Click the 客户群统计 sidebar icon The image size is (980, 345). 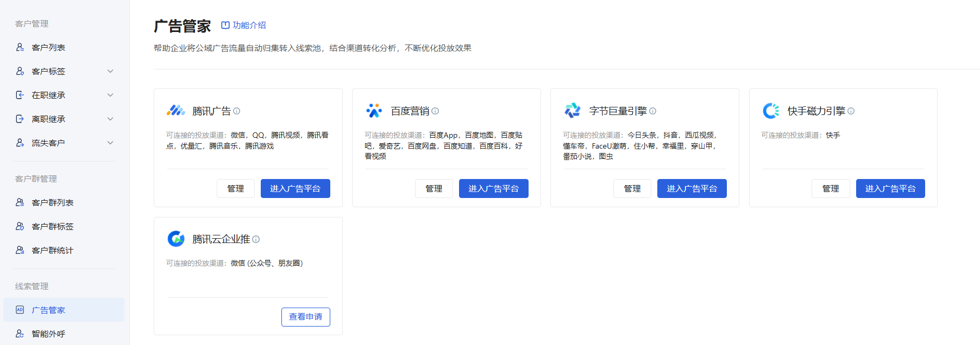pyautogui.click(x=20, y=250)
